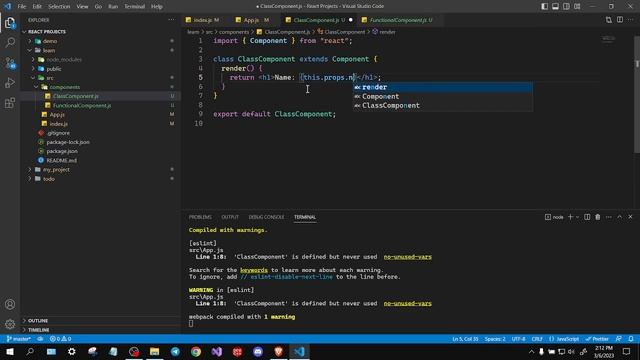The height and width of the screenshot is (360, 640).
Task: Open notifications bell in status bar
Action: 631,339
